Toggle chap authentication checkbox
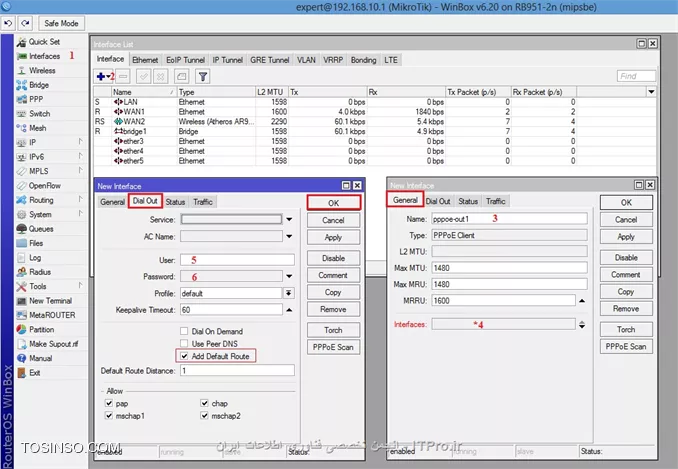The width and height of the screenshot is (678, 469). coord(205,403)
